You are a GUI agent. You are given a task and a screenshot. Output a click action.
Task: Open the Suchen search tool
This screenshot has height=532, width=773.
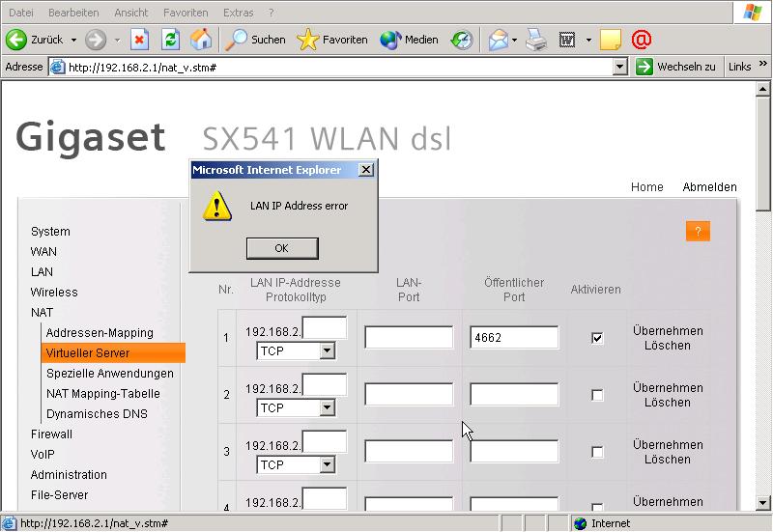point(255,40)
